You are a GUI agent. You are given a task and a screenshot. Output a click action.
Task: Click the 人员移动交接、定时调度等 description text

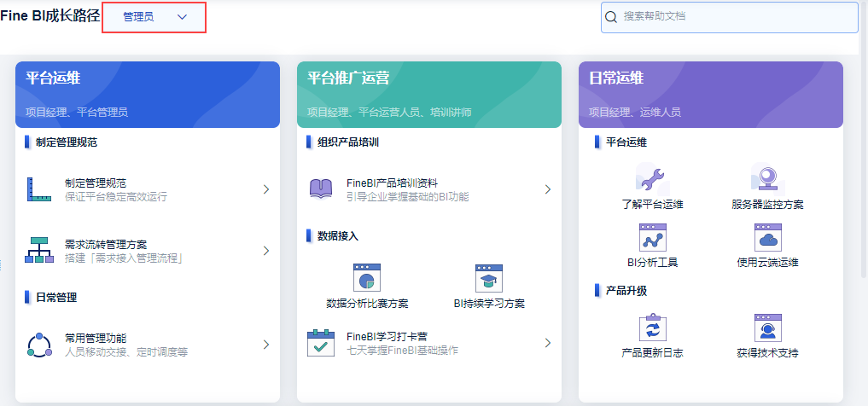(x=126, y=351)
